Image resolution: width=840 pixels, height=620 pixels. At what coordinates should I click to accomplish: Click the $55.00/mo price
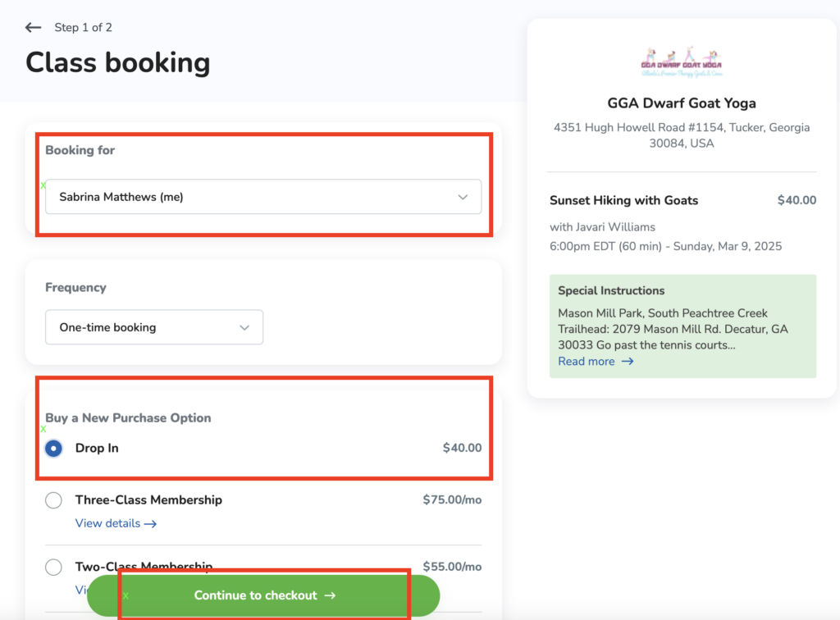tap(452, 567)
